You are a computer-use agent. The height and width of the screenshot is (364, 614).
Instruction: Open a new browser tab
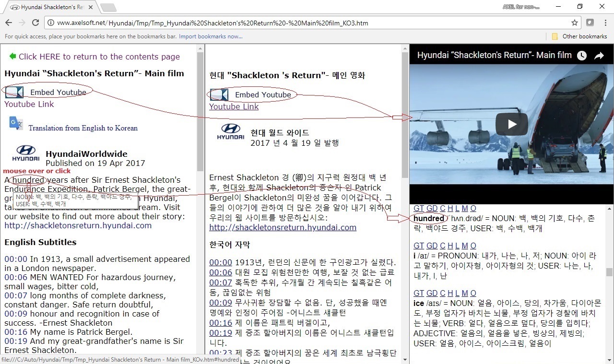tap(108, 7)
